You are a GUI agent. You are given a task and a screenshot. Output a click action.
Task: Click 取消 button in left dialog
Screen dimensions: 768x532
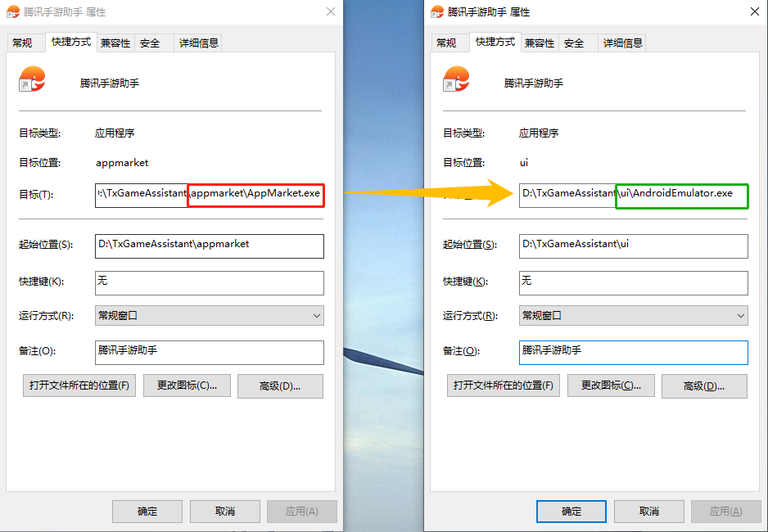pos(225,512)
